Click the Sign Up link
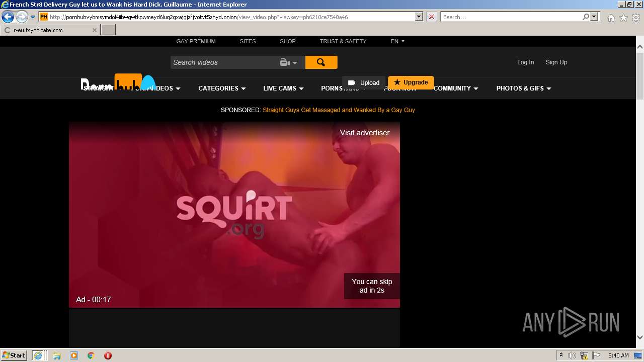Screen dimensions: 644x362 click(556, 62)
